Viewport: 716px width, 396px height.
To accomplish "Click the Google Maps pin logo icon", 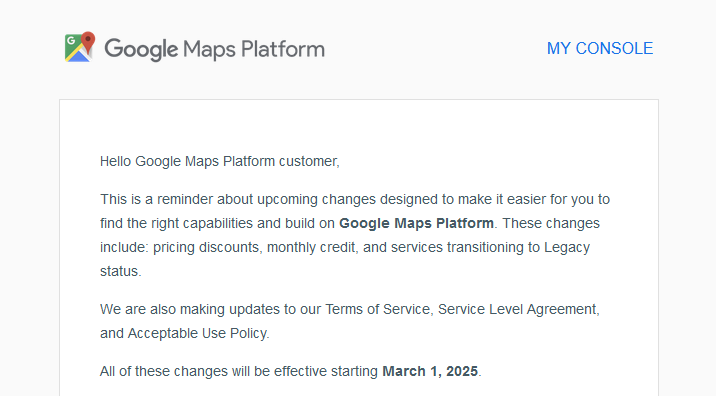I will [80, 47].
